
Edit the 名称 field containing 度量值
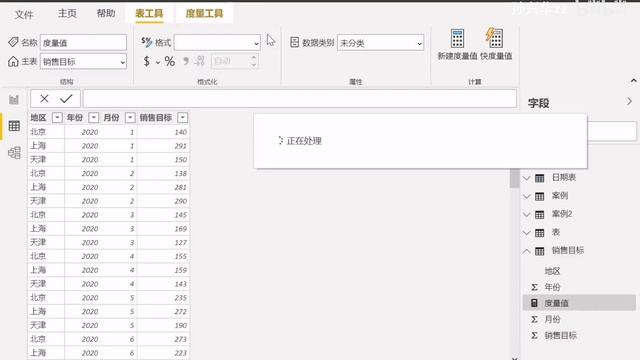click(83, 42)
